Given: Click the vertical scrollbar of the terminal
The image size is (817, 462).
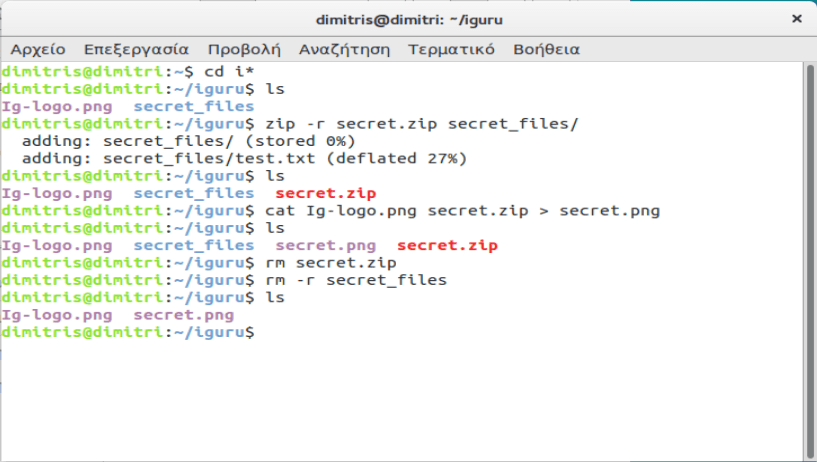Looking at the screenshot, I should click(x=808, y=250).
